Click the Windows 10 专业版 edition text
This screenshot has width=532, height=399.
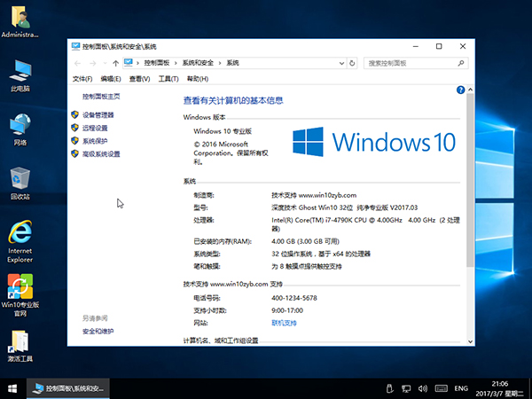click(x=223, y=131)
